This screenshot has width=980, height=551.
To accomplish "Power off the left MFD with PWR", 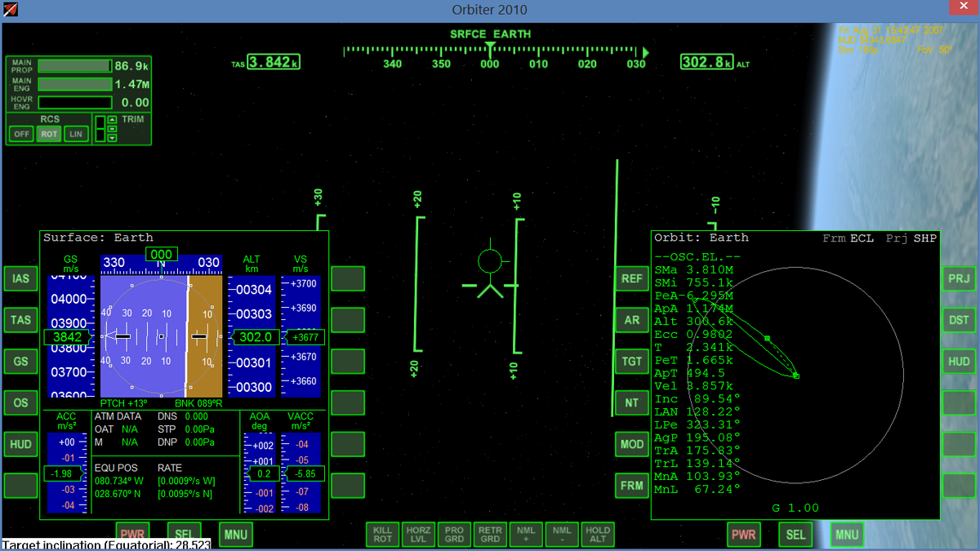I will coord(132,535).
